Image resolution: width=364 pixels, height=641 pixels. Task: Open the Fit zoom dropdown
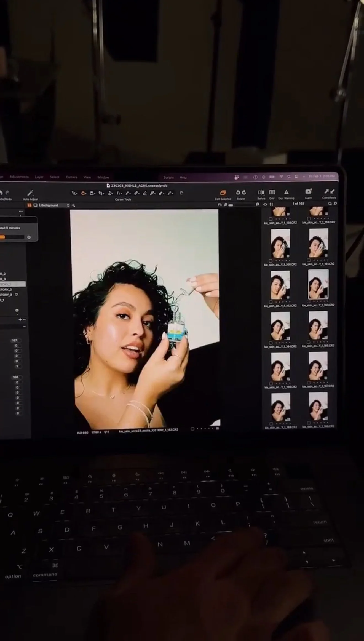pos(220,205)
